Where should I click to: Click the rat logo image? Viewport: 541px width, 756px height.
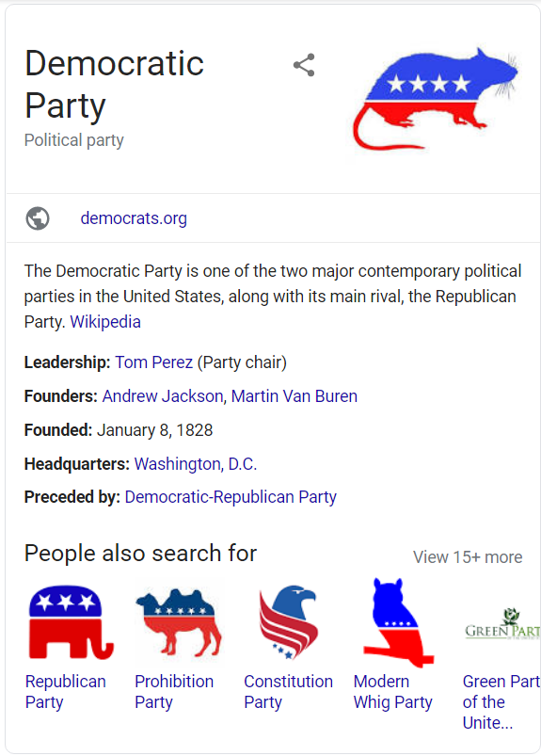(x=435, y=99)
